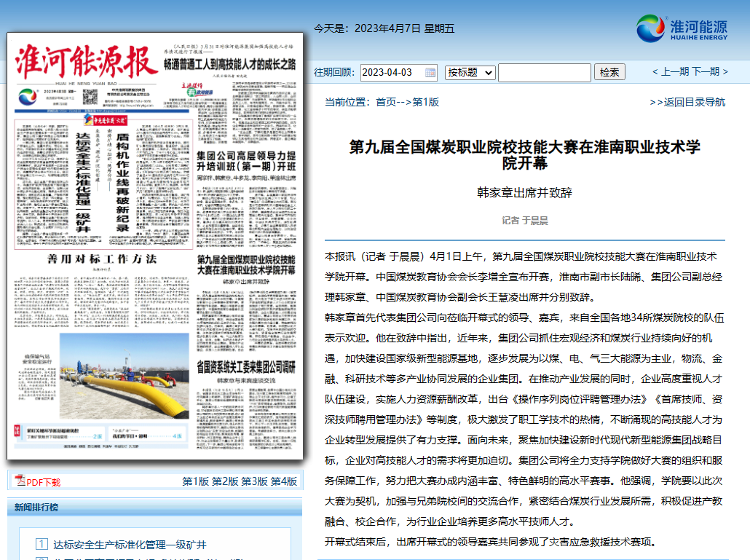
Task: Switch to 第3版 page
Action: coord(254,481)
